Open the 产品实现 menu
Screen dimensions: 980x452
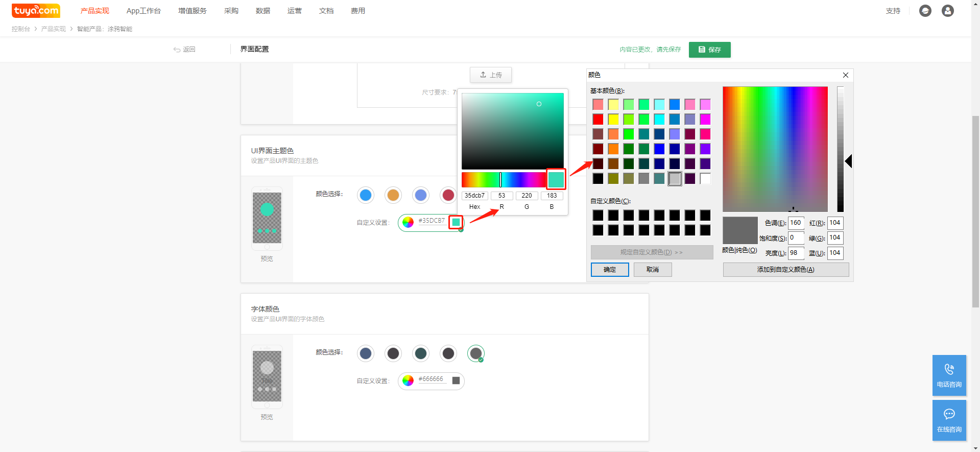(x=94, y=11)
